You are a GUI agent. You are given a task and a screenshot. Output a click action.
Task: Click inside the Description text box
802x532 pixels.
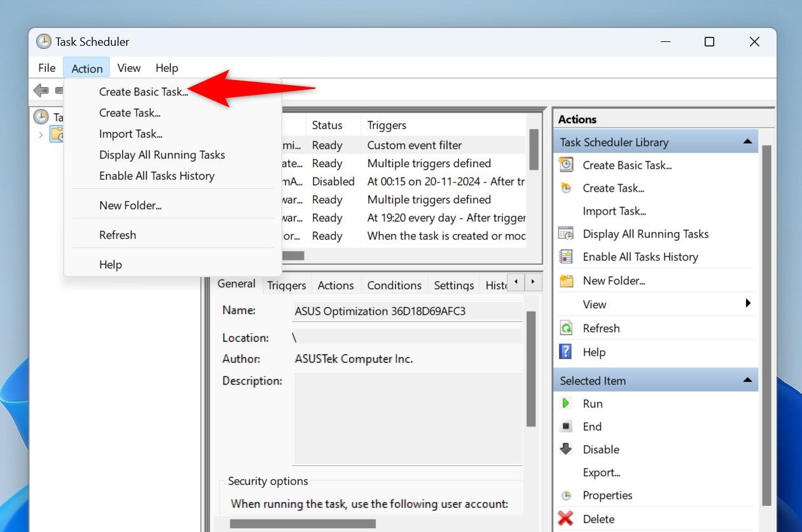pyautogui.click(x=407, y=419)
